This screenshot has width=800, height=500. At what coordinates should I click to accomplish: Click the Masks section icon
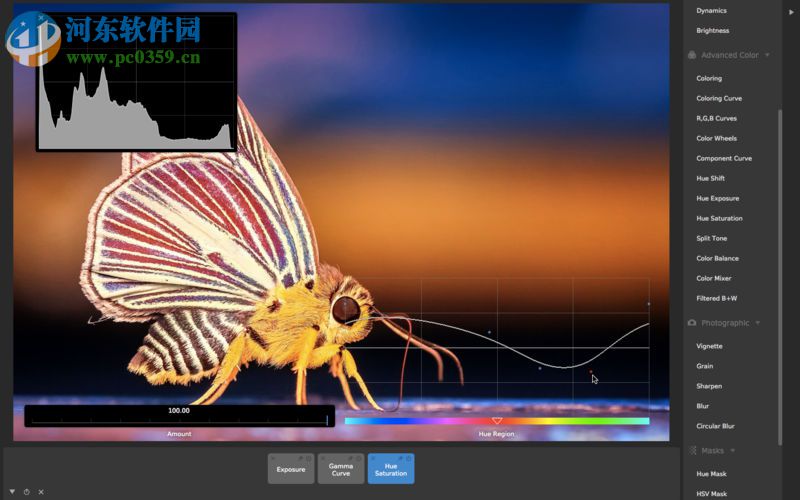coord(692,450)
